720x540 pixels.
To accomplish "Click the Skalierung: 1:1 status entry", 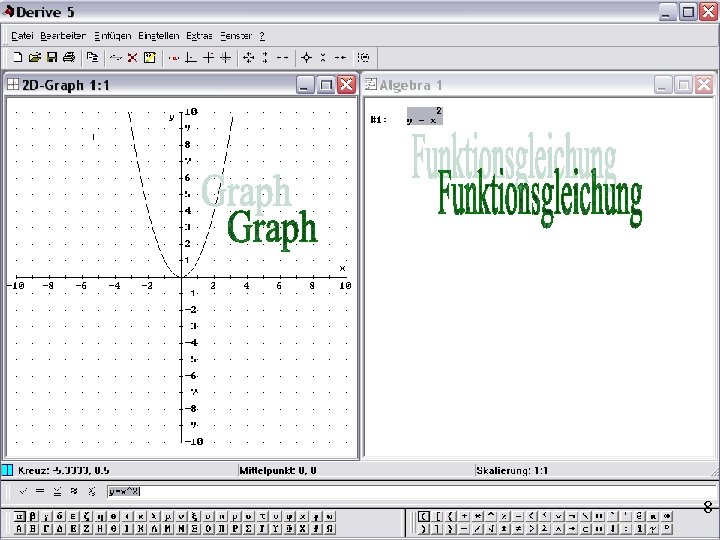I will pos(512,470).
